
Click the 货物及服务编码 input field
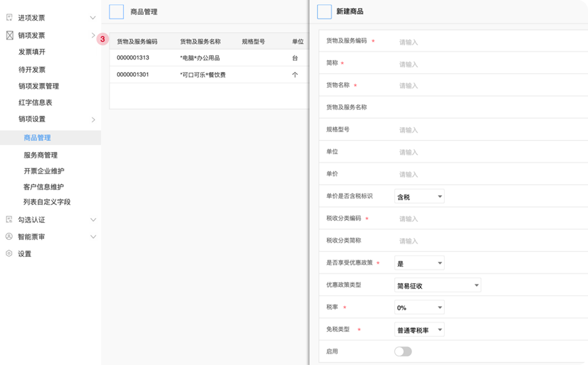[449, 41]
